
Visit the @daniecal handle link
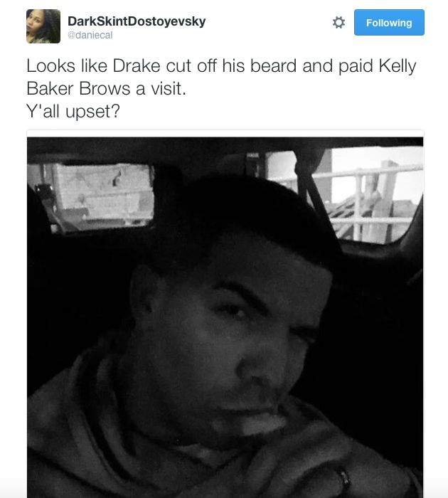[x=90, y=35]
